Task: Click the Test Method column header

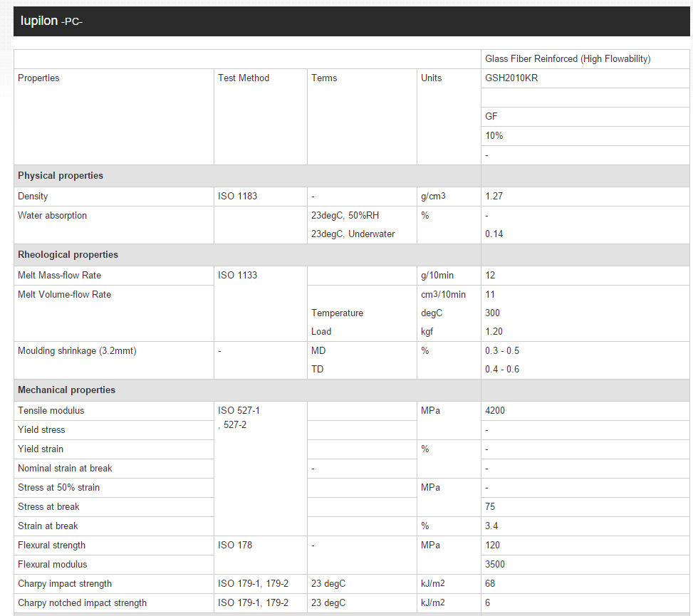Action: point(244,78)
